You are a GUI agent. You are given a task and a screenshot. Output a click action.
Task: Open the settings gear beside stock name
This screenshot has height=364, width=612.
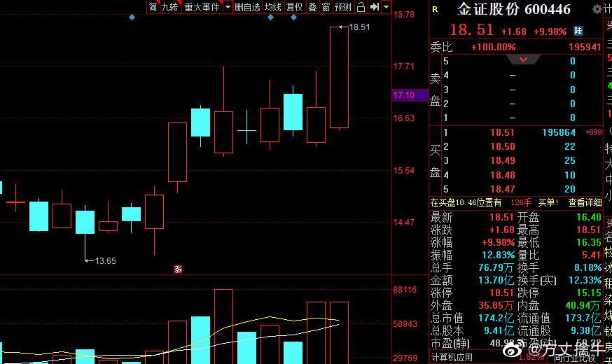click(597, 9)
